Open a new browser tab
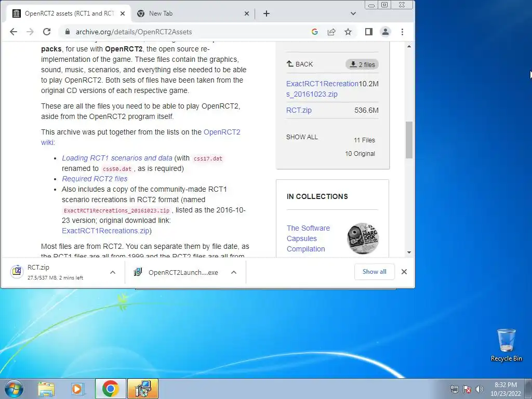This screenshot has width=532, height=399. [x=267, y=14]
